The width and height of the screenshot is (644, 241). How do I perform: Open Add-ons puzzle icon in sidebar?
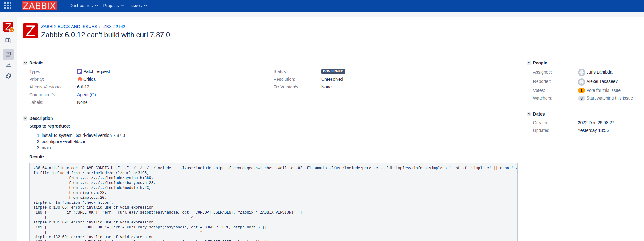8,76
